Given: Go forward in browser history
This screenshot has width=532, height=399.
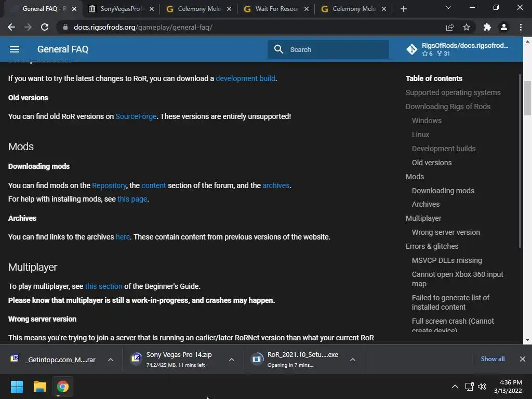Looking at the screenshot, I should [28, 27].
